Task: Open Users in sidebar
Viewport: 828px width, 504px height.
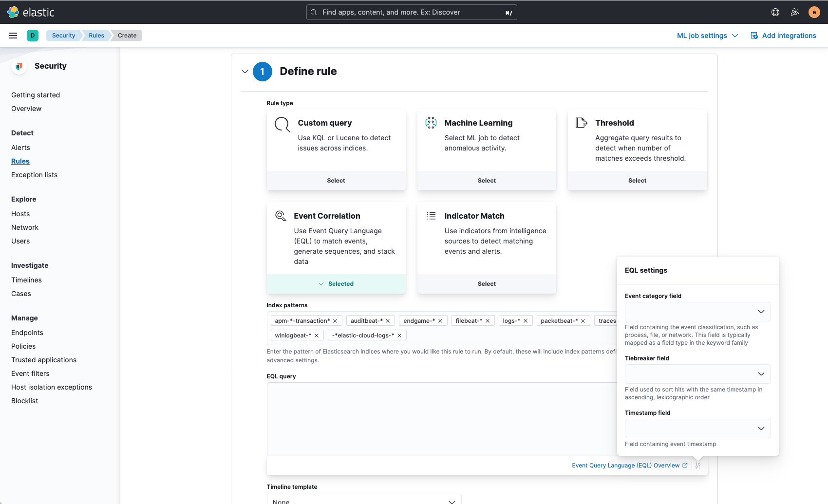Action: (x=20, y=241)
